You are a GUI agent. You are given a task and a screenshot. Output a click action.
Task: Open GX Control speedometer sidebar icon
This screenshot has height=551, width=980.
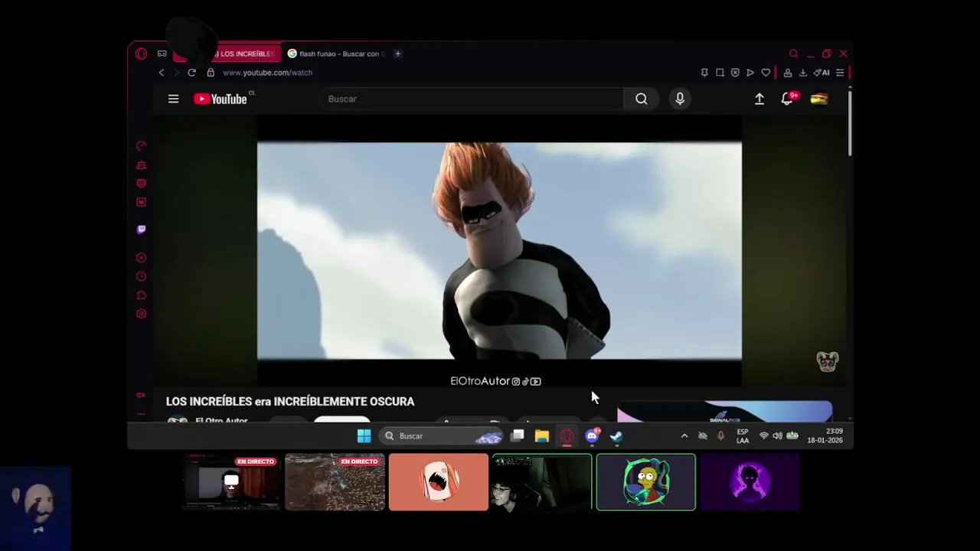(141, 145)
